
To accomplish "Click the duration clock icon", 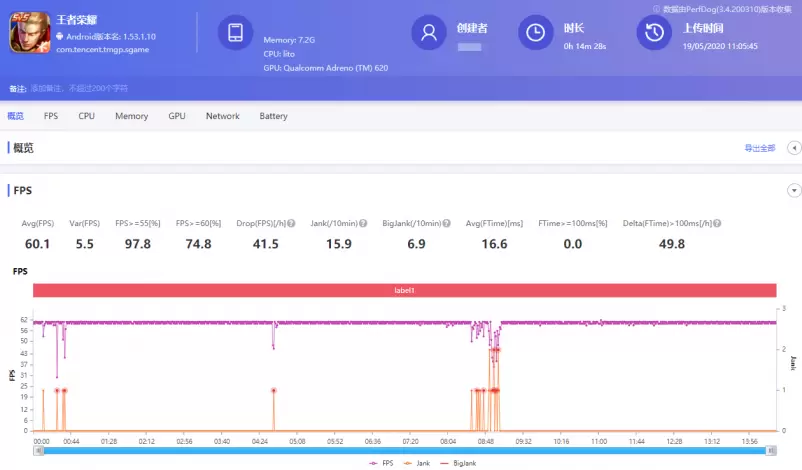I will (536, 33).
